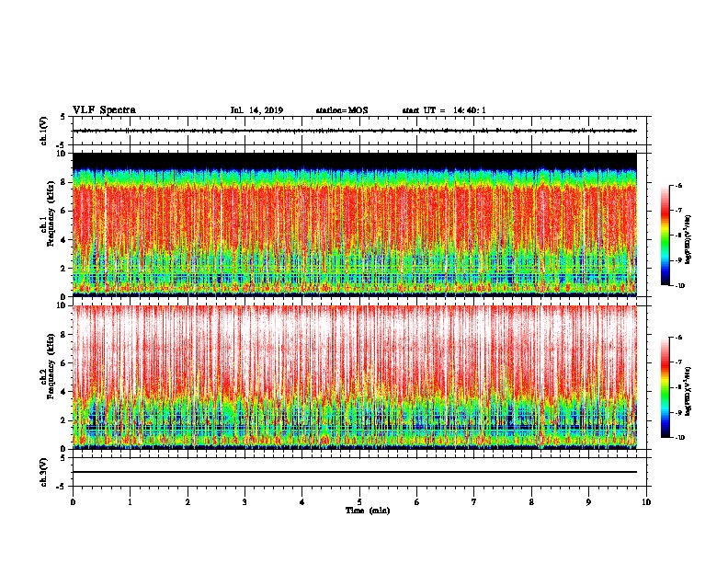728x563 pixels.
Task: Click time axis tick label 1
Action: [x=130, y=502]
